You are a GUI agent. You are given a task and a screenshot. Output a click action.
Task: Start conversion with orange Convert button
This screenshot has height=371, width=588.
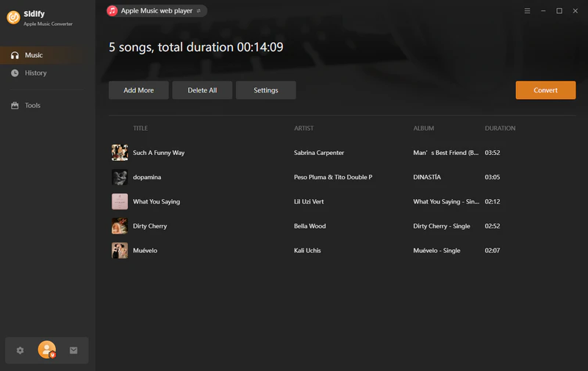tap(545, 90)
